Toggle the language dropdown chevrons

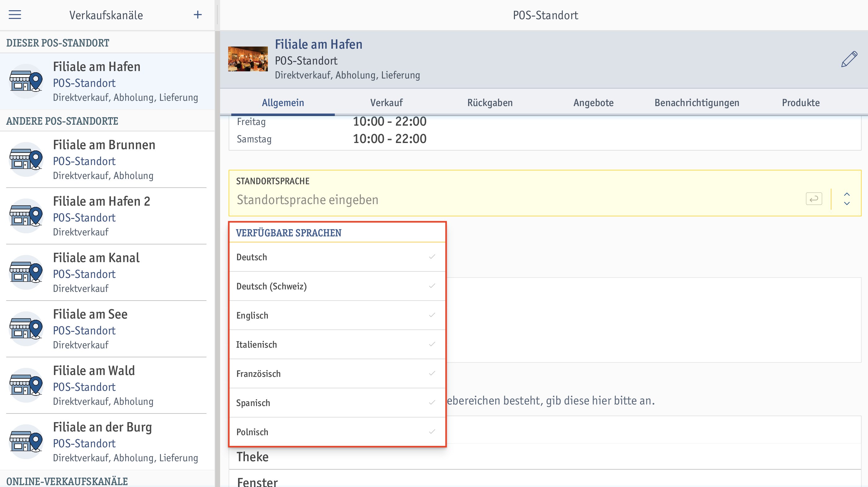pyautogui.click(x=847, y=199)
